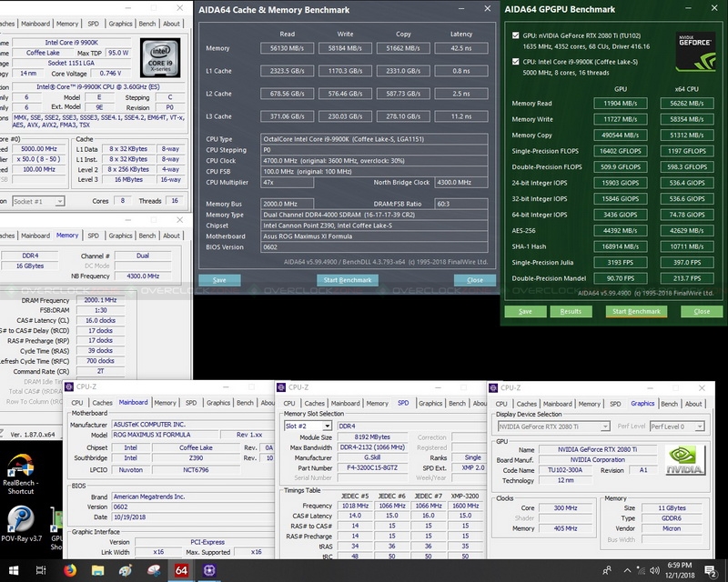
Task: Open the Mainboard tab in the CPU-Z SPD window
Action: 345,404
